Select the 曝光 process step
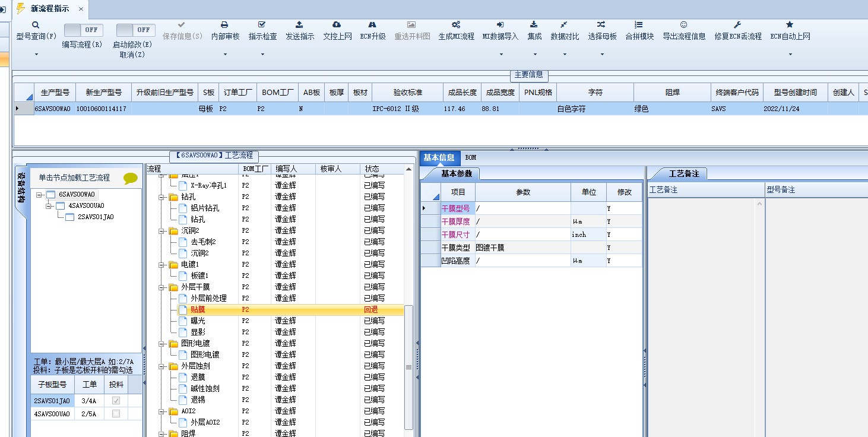Screen dimensions: 868x437 198,321
